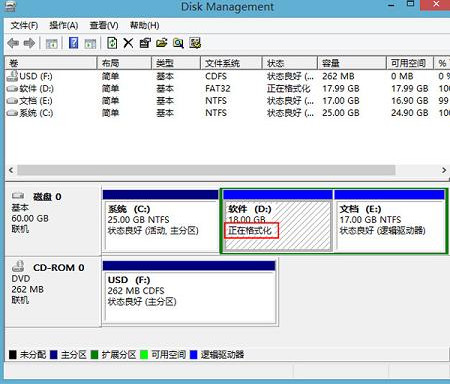The height and width of the screenshot is (384, 450).
Task: Click the 正在格式化 status in 软件 (D:) row
Action: [x=289, y=89]
